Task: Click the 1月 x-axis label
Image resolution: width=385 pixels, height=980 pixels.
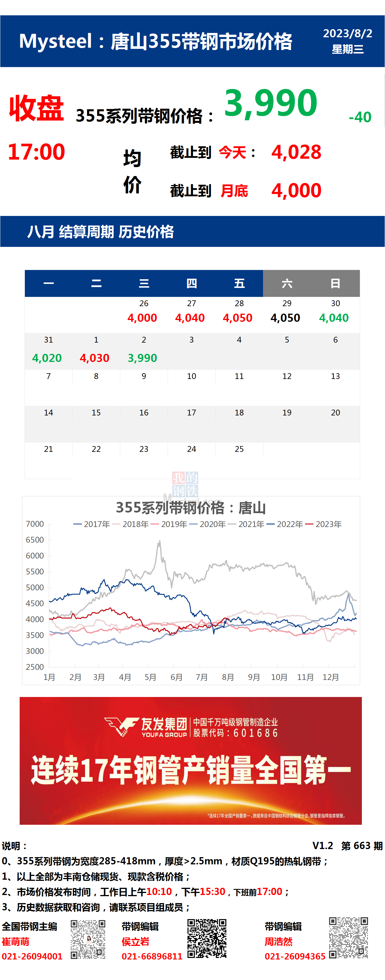Action: (x=49, y=678)
